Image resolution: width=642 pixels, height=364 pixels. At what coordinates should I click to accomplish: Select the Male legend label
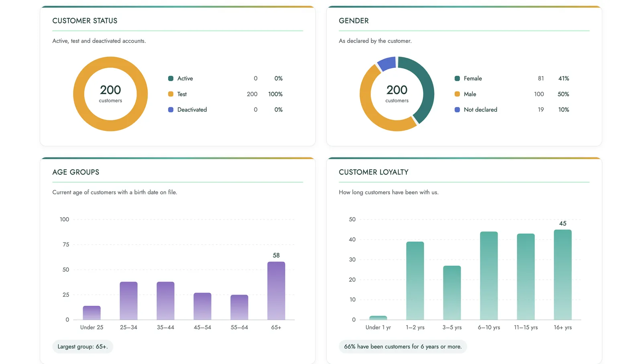(x=470, y=94)
